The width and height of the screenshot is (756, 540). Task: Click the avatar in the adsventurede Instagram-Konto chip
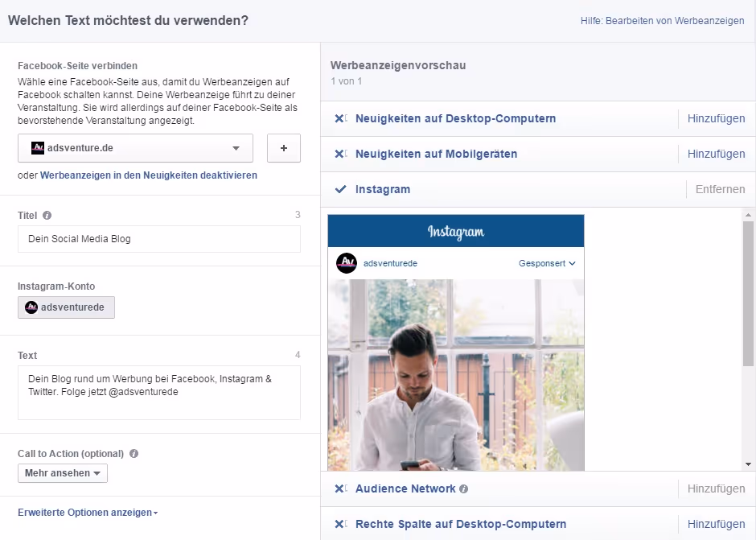(x=31, y=307)
